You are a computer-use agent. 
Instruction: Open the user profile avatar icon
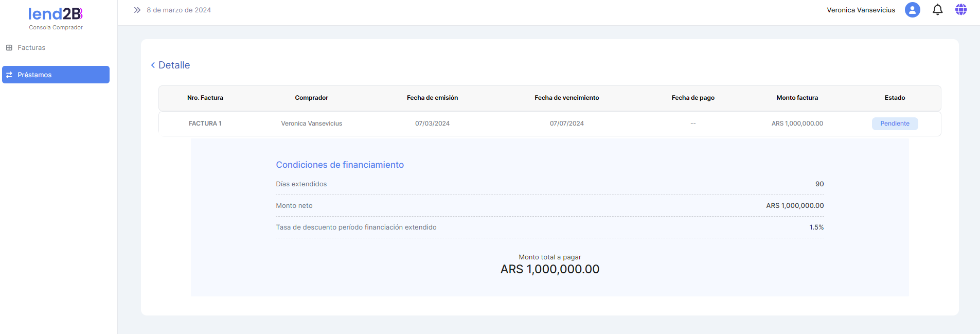[912, 10]
